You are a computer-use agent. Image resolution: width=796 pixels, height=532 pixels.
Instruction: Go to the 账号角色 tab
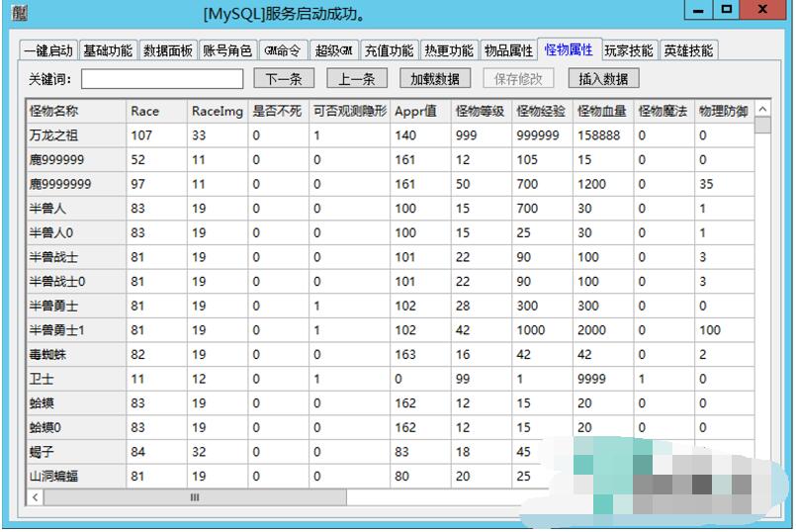pyautogui.click(x=228, y=50)
